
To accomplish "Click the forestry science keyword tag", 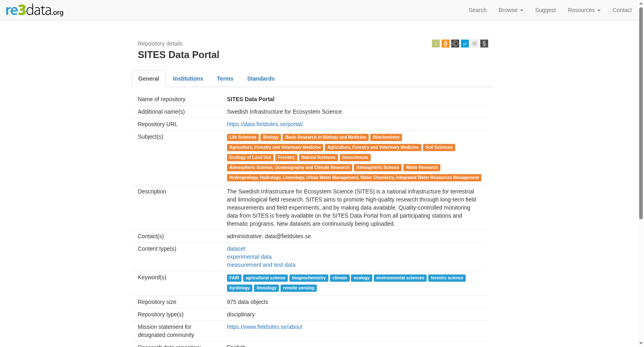I will (447, 278).
